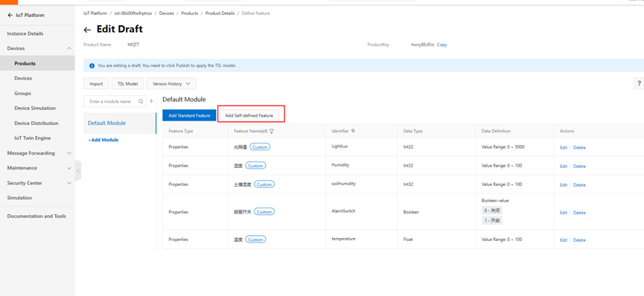The width and height of the screenshot is (644, 296).
Task: Open Devices submenu item
Action: (x=23, y=78)
